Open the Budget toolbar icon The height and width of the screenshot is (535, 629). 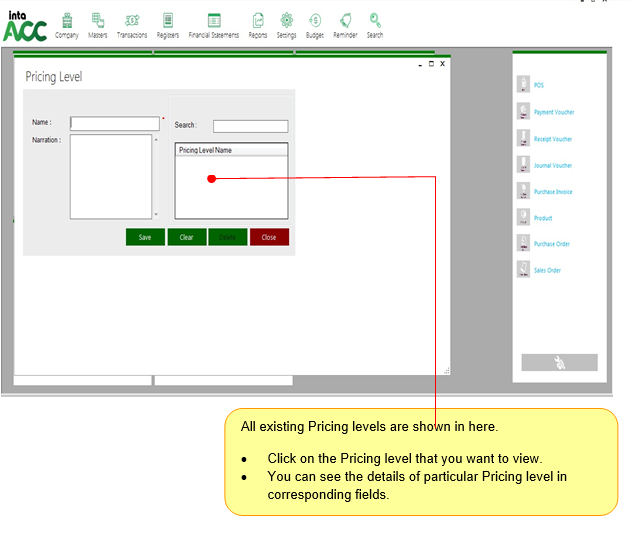pos(314,23)
